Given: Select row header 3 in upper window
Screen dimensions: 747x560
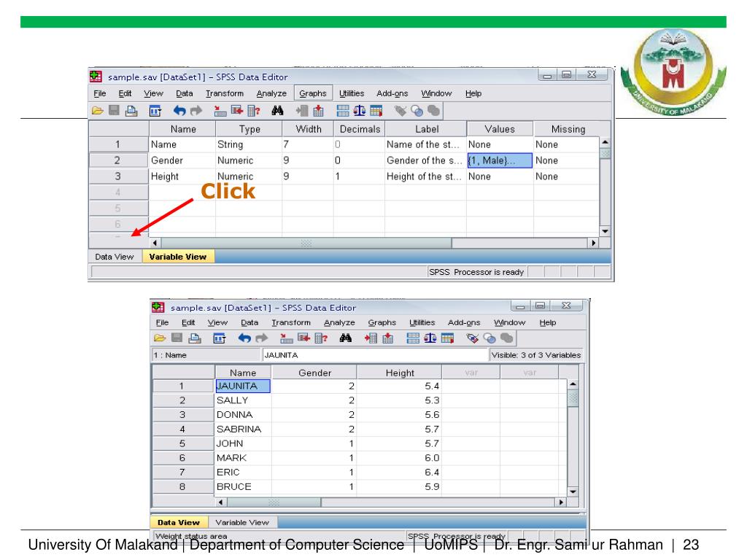Looking at the screenshot, I should point(117,176).
